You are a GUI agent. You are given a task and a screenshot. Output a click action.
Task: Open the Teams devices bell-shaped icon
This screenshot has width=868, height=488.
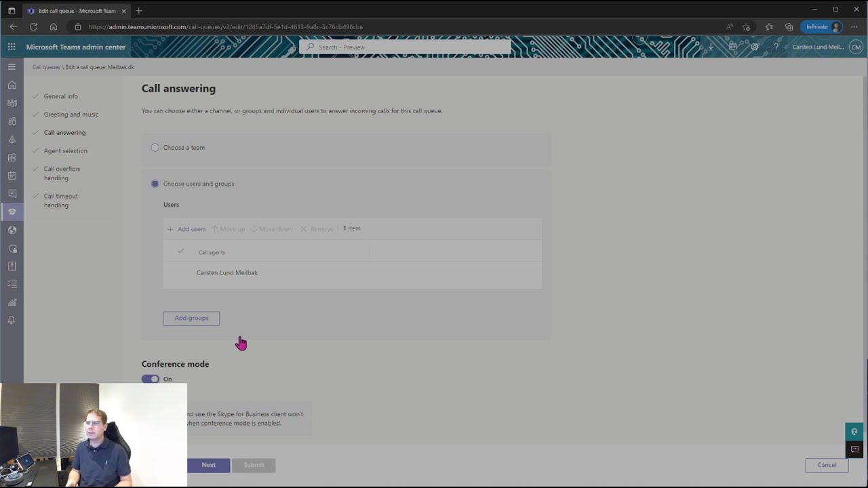pos(12,140)
